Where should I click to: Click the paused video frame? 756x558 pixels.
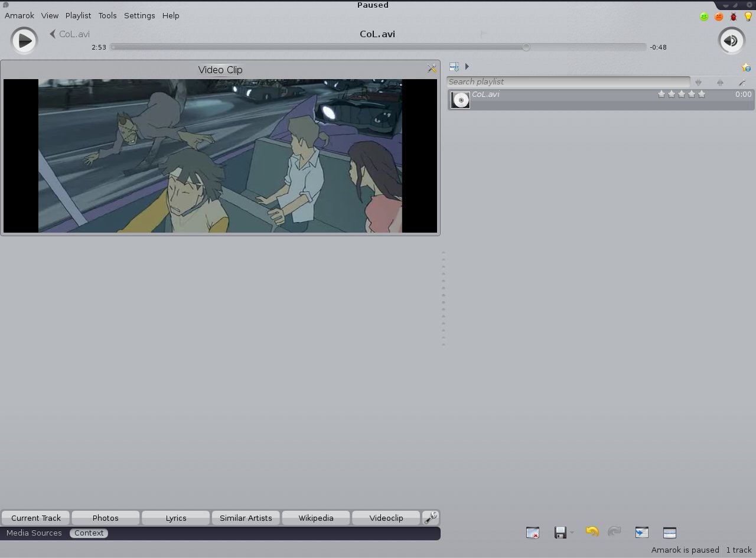(x=220, y=156)
